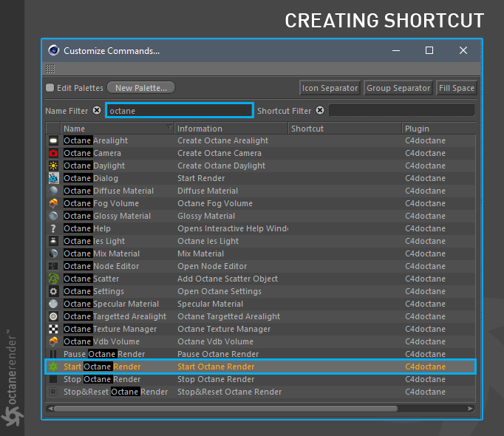Enable the Edit Palettes checkbox
Image resolution: width=504 pixels, height=436 pixels.
(x=50, y=88)
